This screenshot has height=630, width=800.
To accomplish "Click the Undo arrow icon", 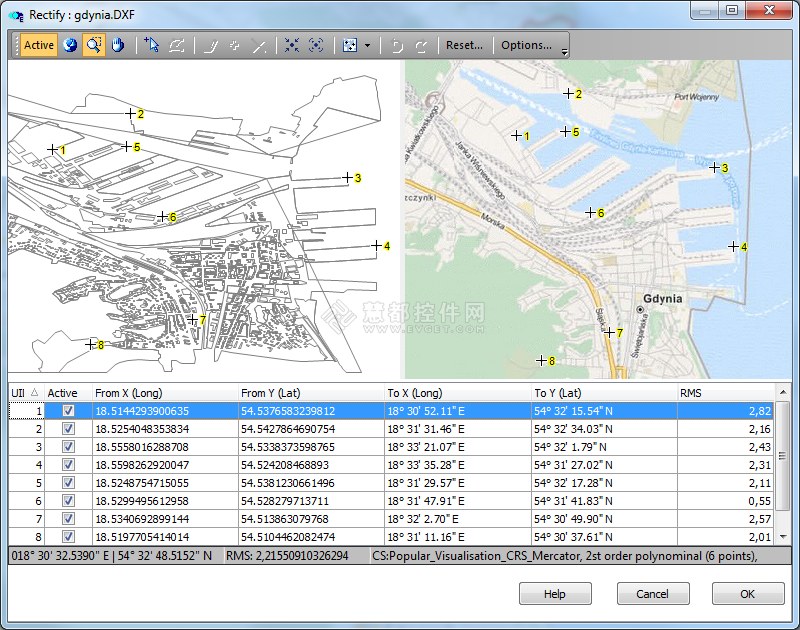I will tap(397, 45).
